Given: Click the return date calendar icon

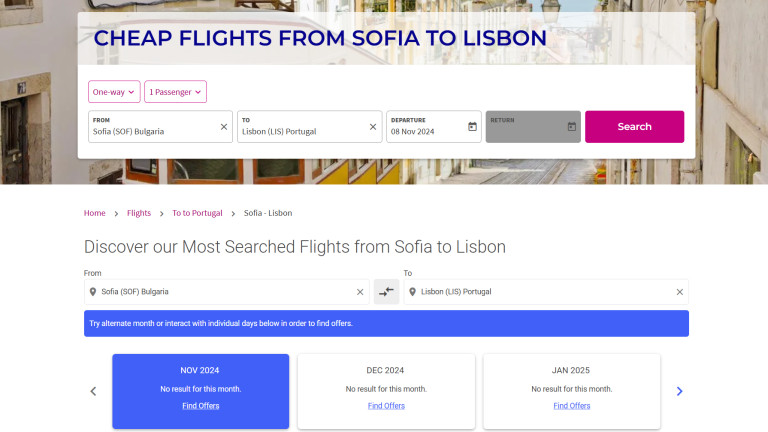Looking at the screenshot, I should pyautogui.click(x=571, y=127).
